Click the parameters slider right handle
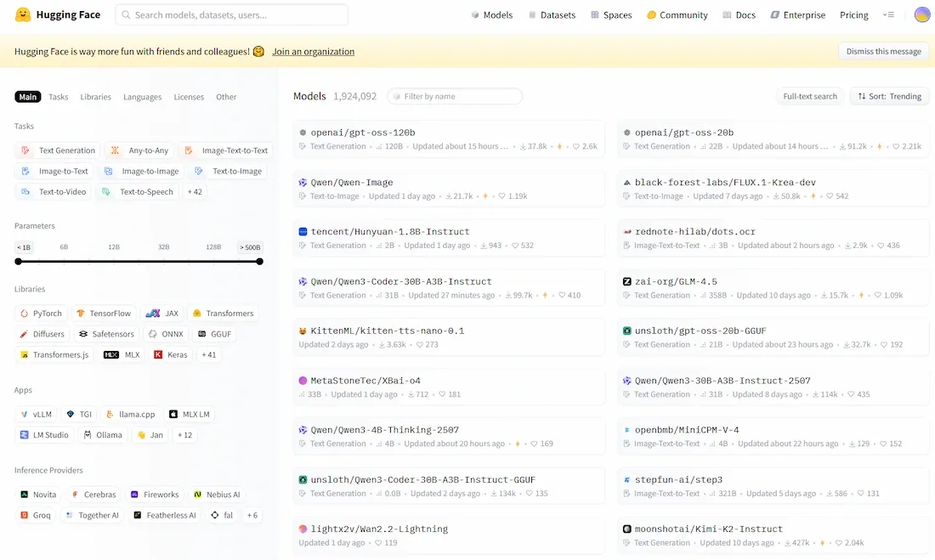 [259, 261]
